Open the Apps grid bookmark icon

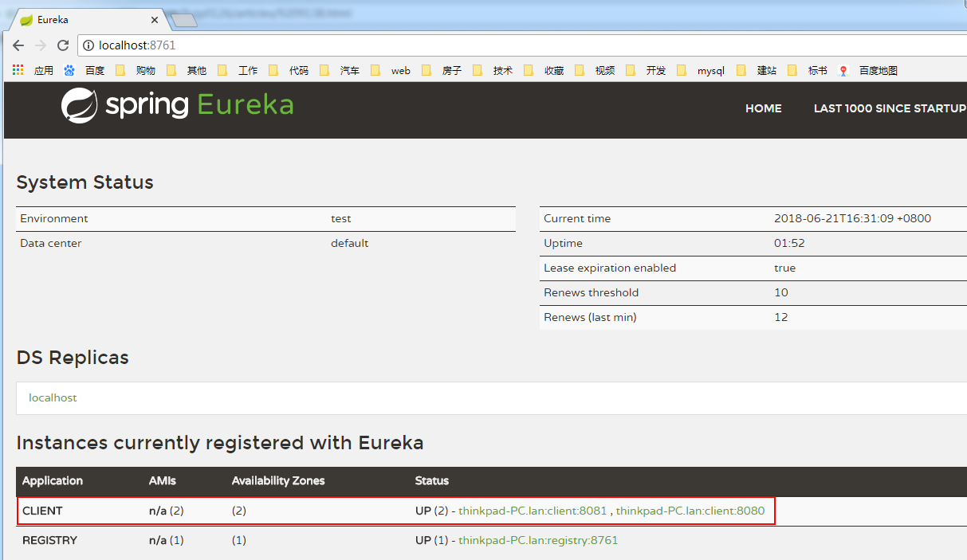point(18,71)
